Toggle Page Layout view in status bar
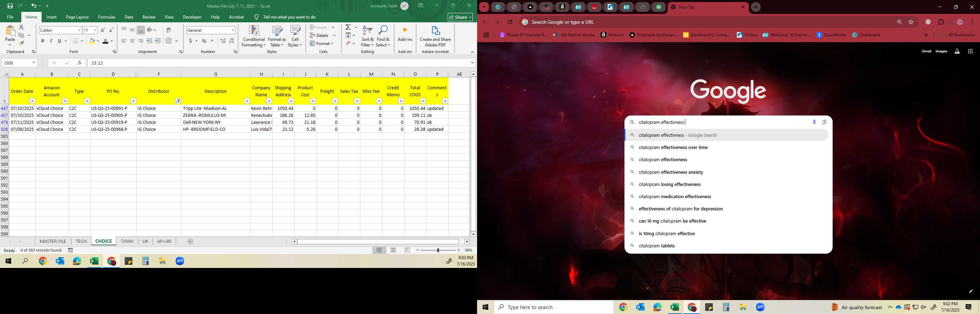The width and height of the screenshot is (980, 314). 393,250
